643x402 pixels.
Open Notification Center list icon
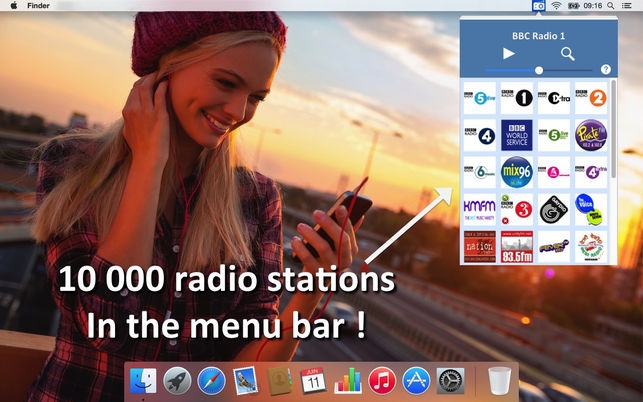click(x=626, y=6)
